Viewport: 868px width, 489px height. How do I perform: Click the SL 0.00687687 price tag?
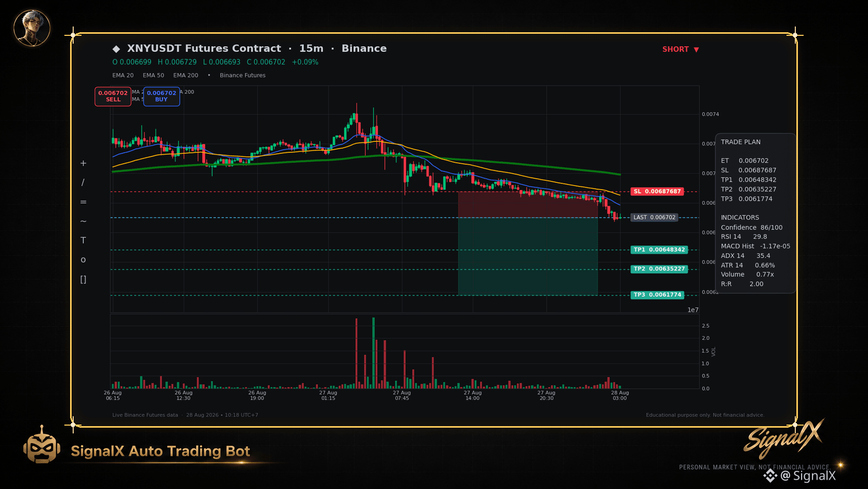click(657, 192)
